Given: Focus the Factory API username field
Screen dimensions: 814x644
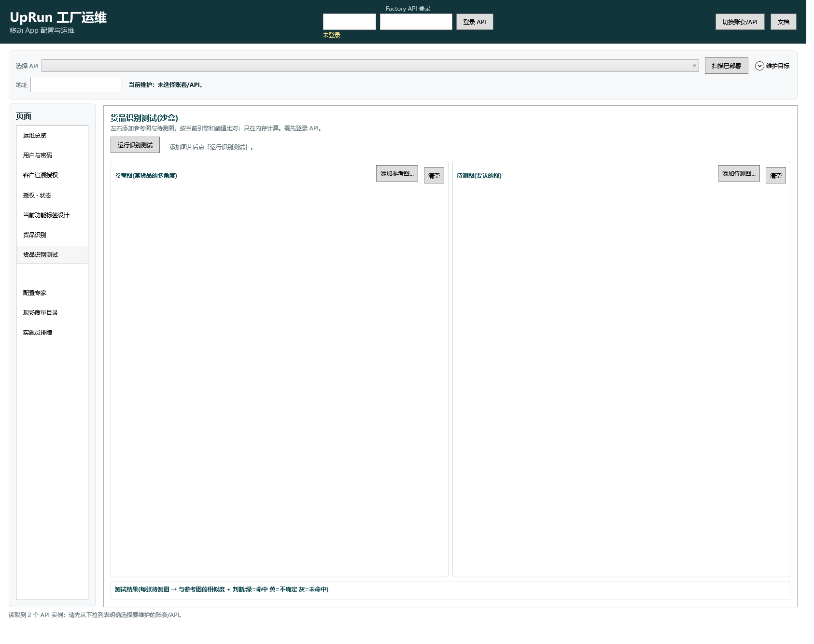Looking at the screenshot, I should [x=350, y=22].
